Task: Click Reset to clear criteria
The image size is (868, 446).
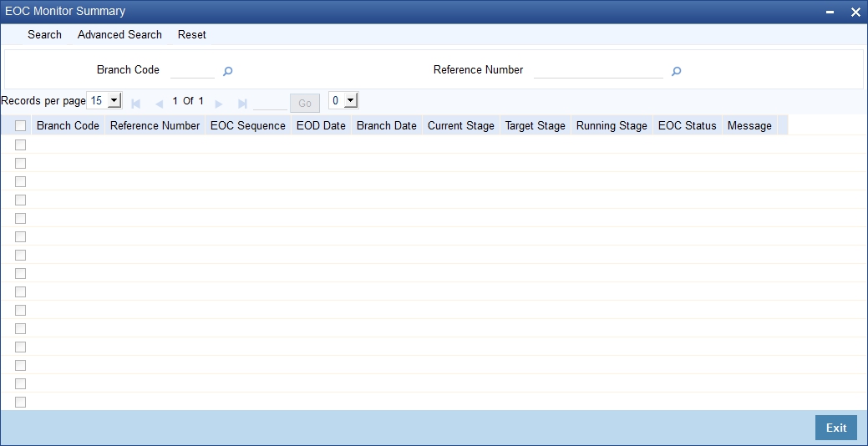Action: pyautogui.click(x=192, y=34)
